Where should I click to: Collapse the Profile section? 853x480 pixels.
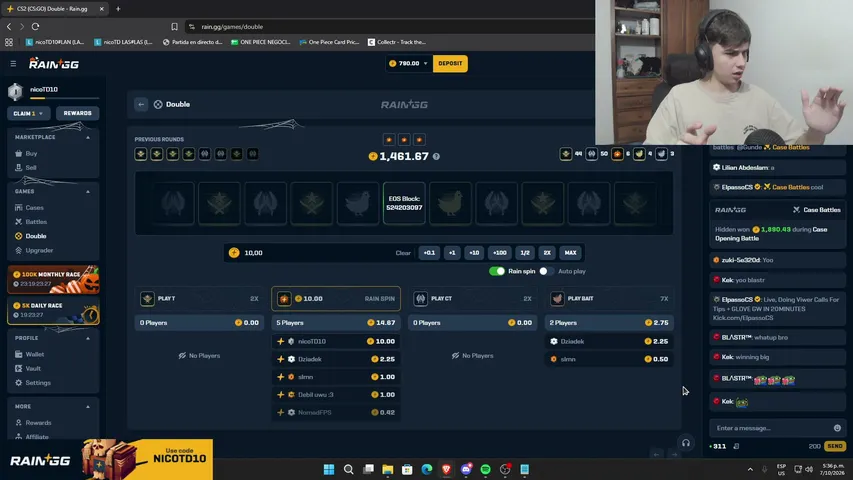point(88,338)
